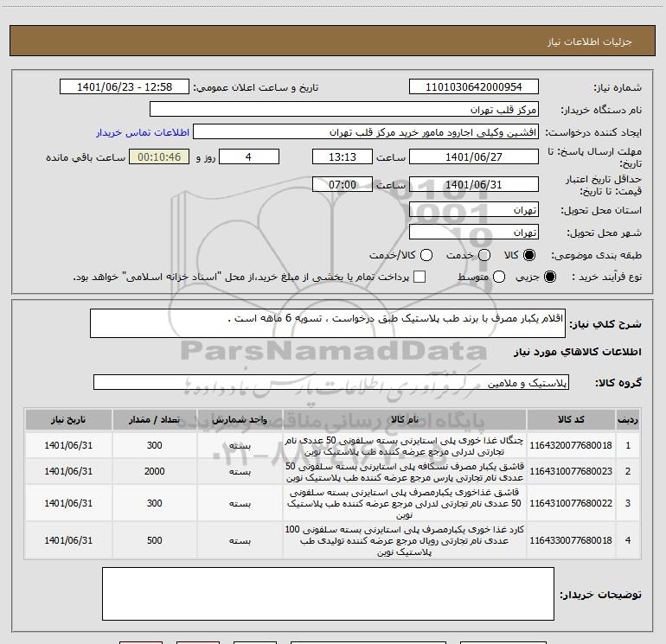
Task: Click the بسته unit cell in row 4
Action: point(240,540)
